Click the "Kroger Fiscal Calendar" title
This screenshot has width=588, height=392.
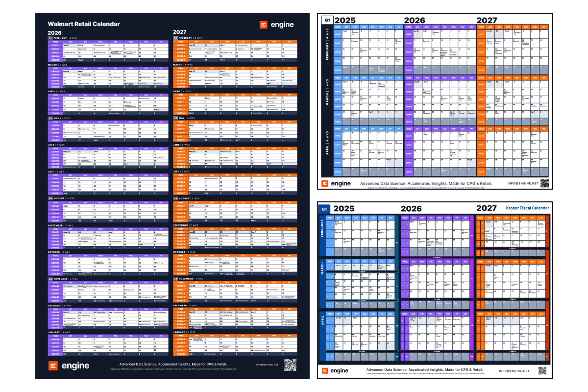(527, 208)
